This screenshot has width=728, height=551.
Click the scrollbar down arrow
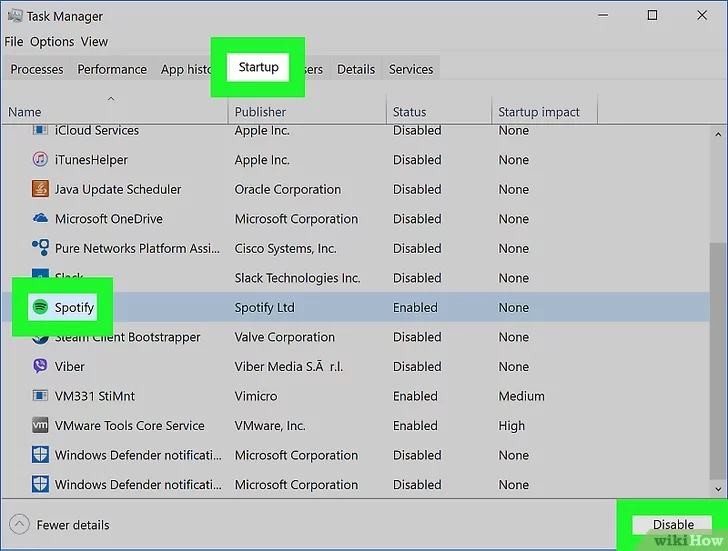click(x=718, y=489)
